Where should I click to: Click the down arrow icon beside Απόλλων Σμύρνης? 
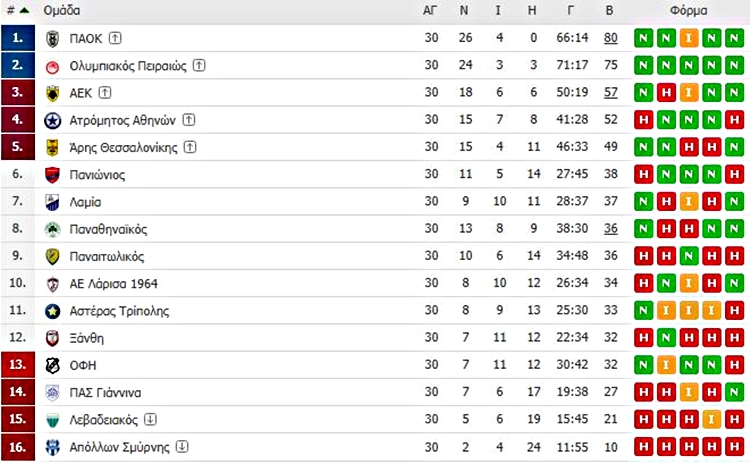(182, 446)
